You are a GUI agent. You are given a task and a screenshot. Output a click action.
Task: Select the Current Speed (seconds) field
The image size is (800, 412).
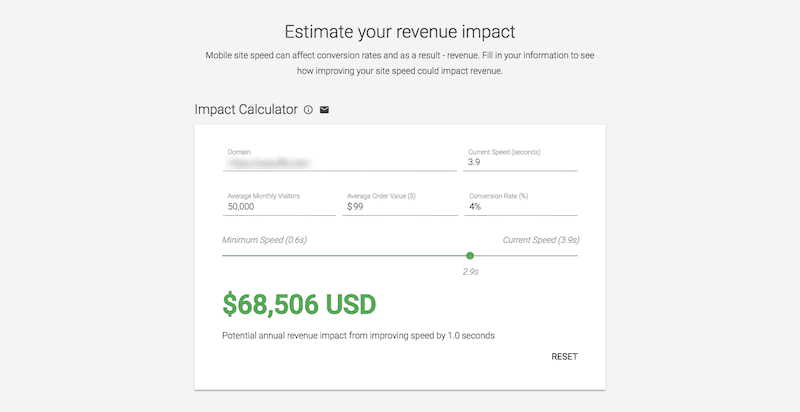520,162
